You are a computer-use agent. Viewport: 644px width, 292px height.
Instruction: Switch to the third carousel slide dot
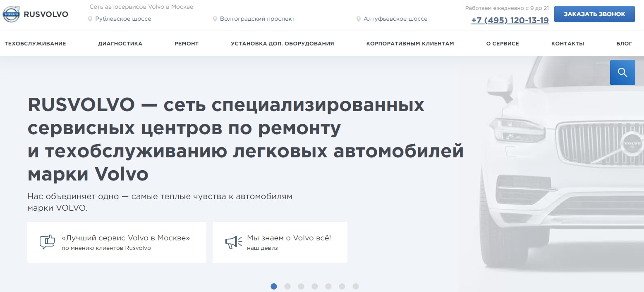301,286
